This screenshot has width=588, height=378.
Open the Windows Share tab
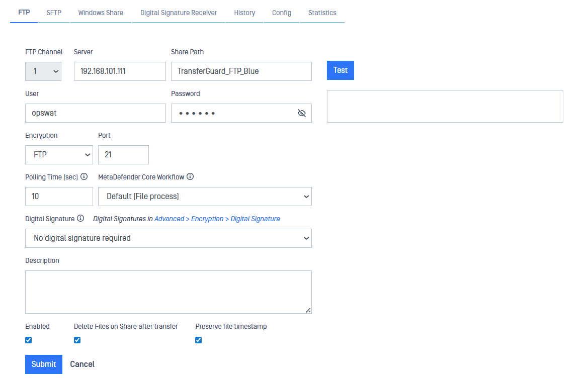pyautogui.click(x=101, y=13)
